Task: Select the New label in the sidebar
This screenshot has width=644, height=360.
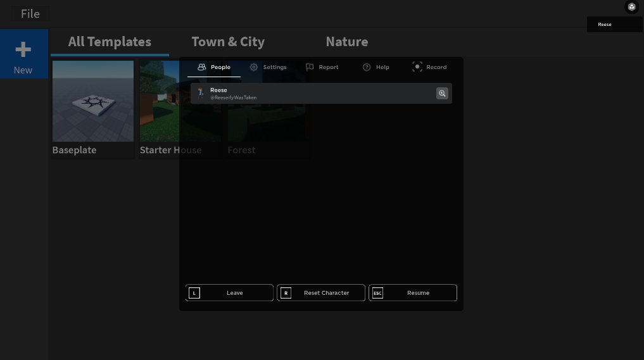Action: pos(23,70)
